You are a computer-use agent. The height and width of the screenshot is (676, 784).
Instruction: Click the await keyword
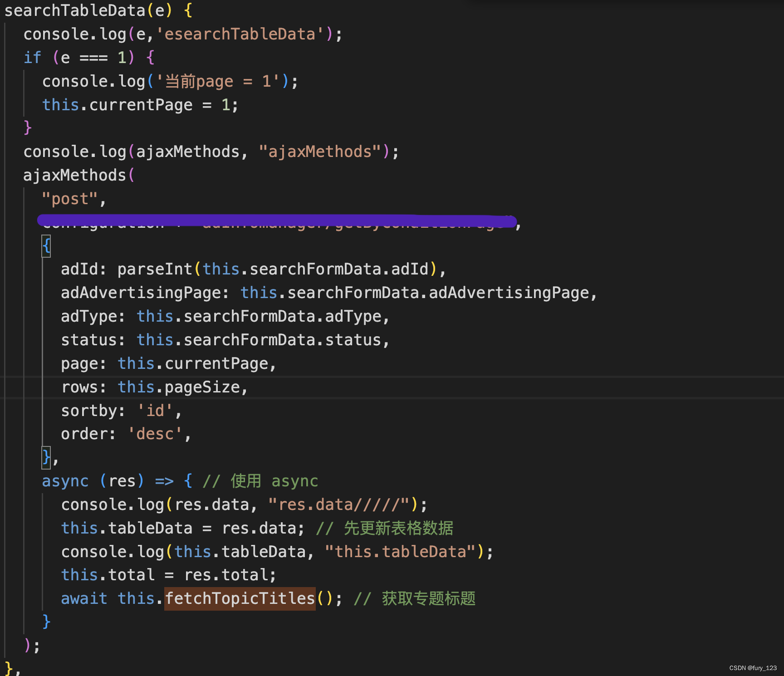[x=84, y=598]
